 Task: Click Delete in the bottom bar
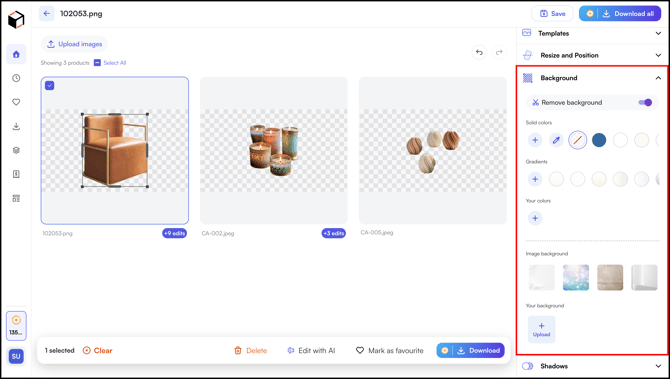point(251,350)
